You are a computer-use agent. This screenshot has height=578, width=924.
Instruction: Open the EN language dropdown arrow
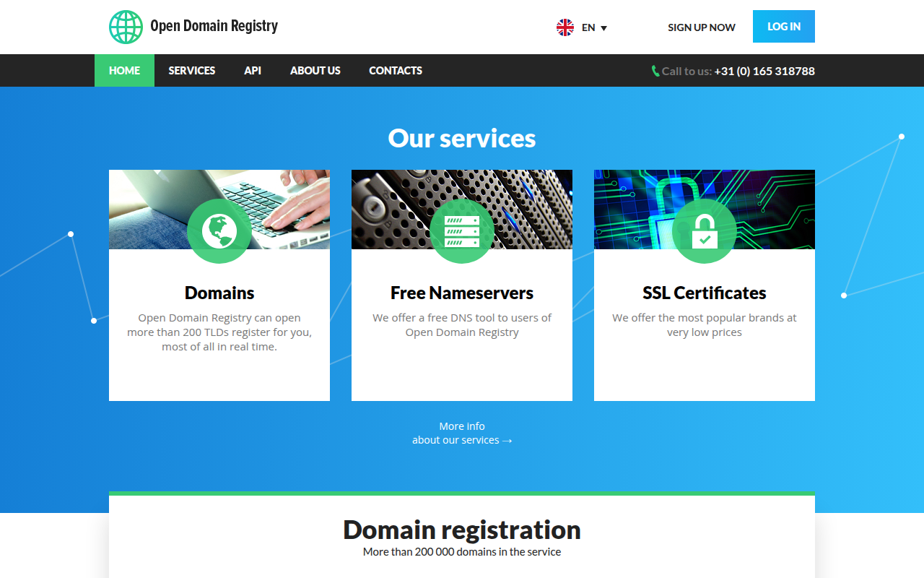[604, 28]
